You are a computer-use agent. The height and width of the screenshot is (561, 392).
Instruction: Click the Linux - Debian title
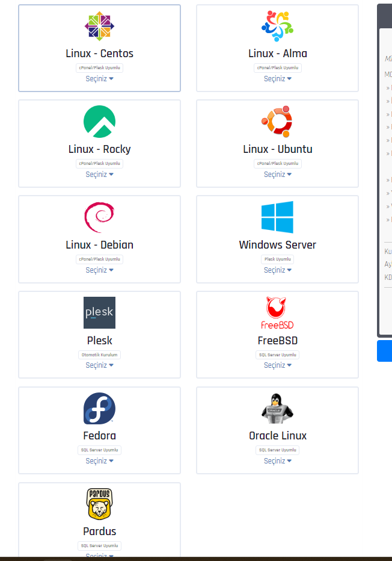pos(99,245)
